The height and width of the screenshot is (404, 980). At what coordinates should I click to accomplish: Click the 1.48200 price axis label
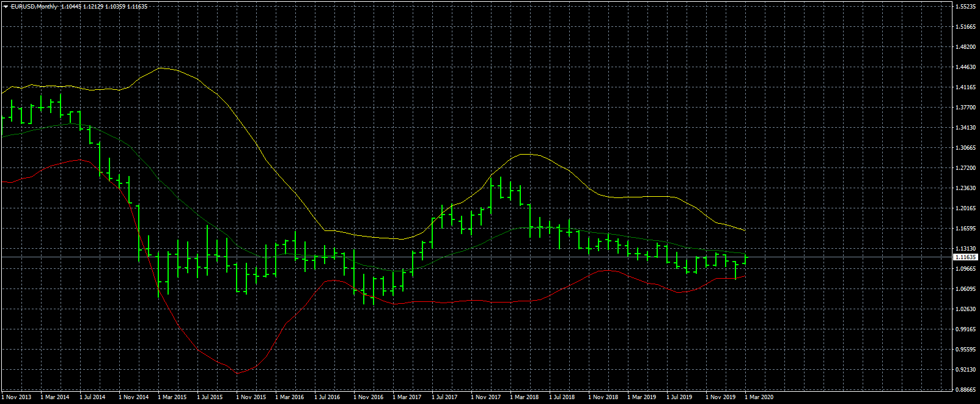pos(967,47)
